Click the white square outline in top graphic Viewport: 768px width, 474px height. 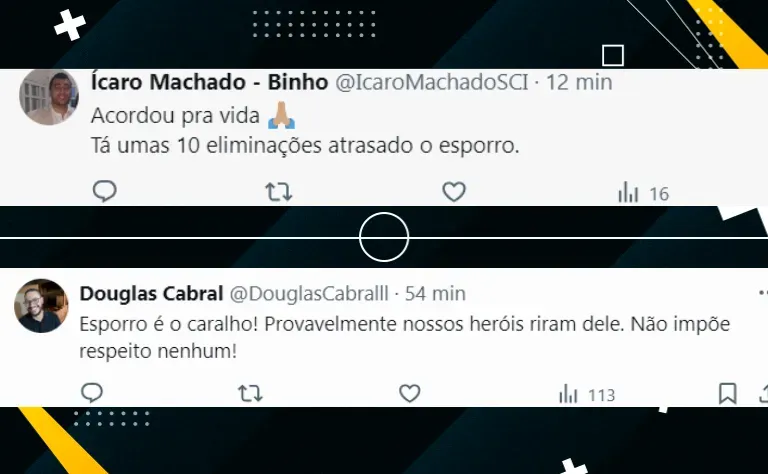click(x=613, y=55)
